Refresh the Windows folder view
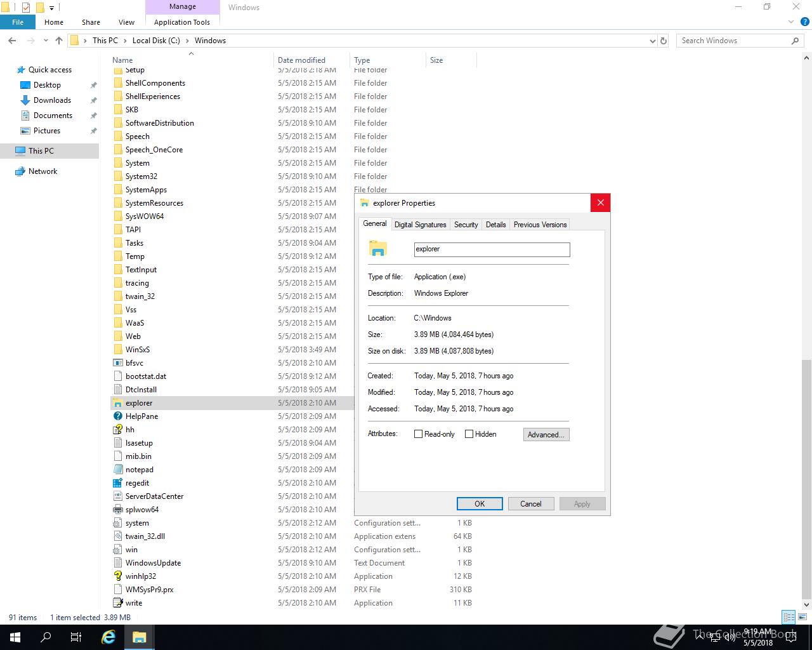The width and height of the screenshot is (812, 650). click(664, 41)
